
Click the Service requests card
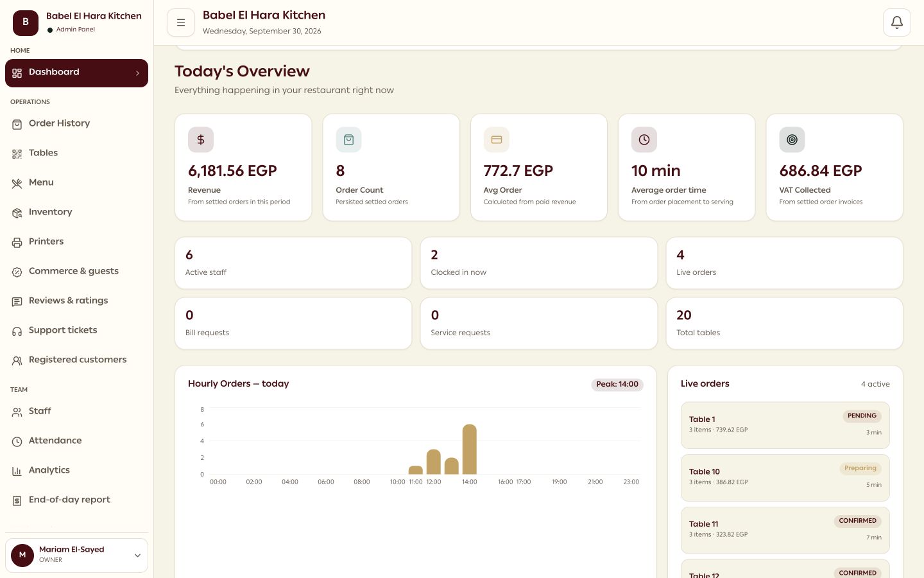pyautogui.click(x=539, y=324)
